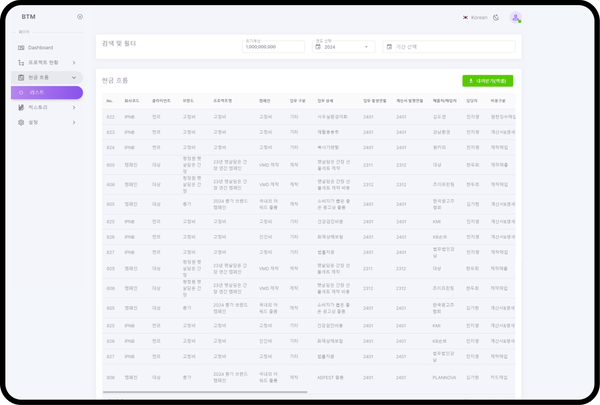Screen dimensions: 600x405
Task: Select row number 824 cell
Action: (x=111, y=148)
